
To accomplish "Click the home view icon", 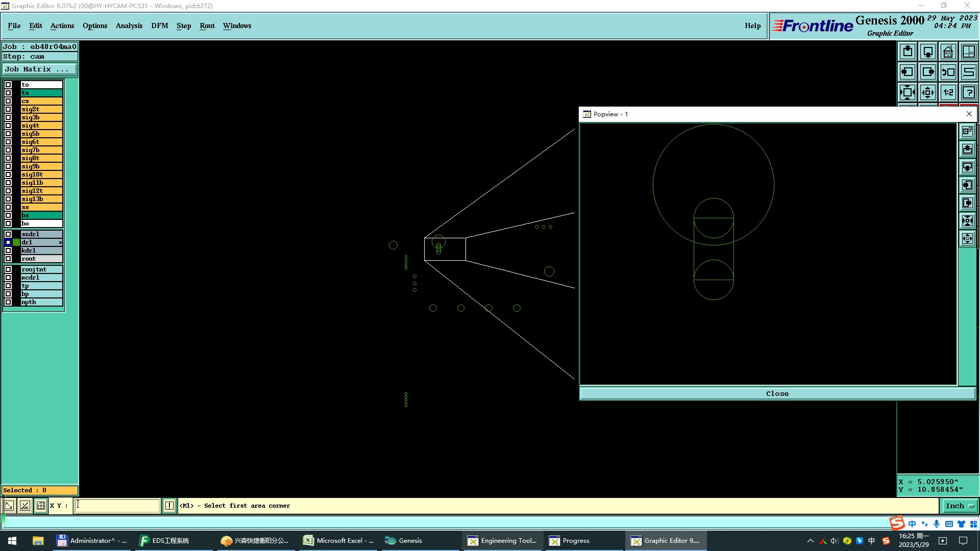I will [x=948, y=52].
